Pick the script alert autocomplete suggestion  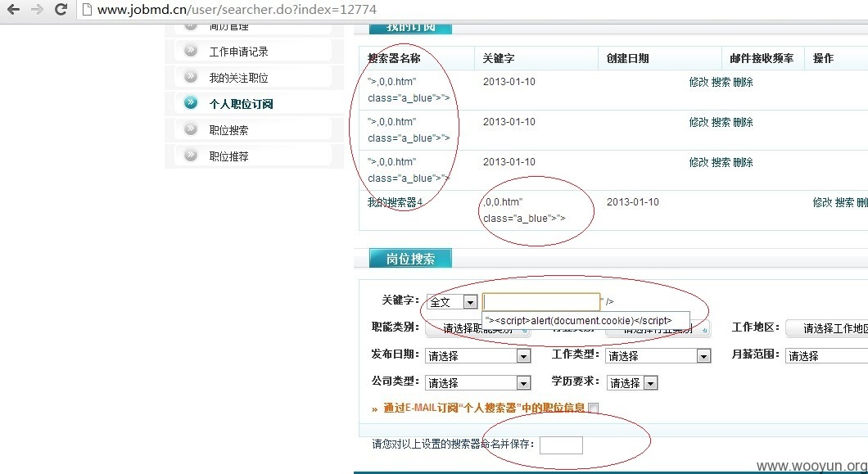(x=585, y=321)
